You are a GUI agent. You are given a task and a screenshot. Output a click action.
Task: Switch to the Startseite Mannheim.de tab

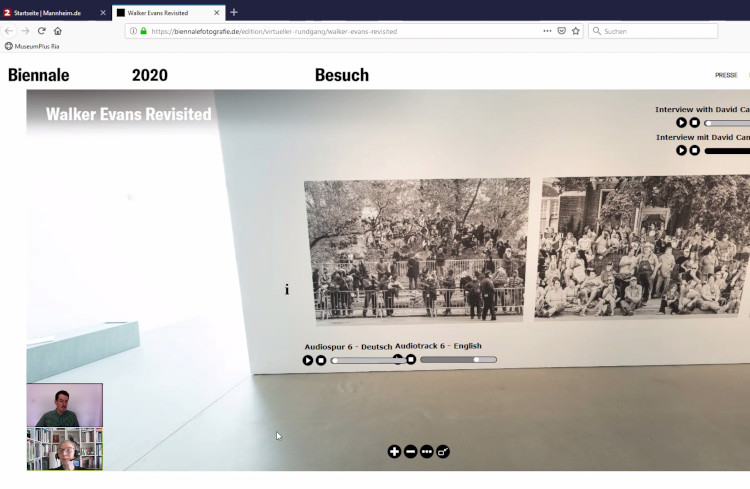50,13
